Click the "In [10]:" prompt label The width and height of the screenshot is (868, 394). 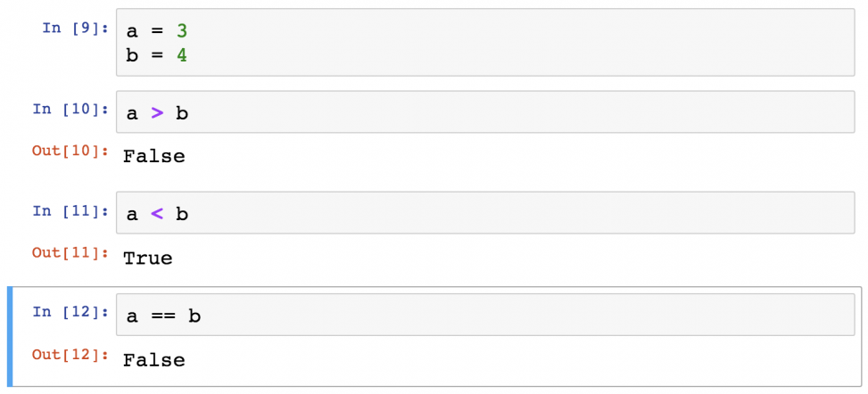coord(70,110)
